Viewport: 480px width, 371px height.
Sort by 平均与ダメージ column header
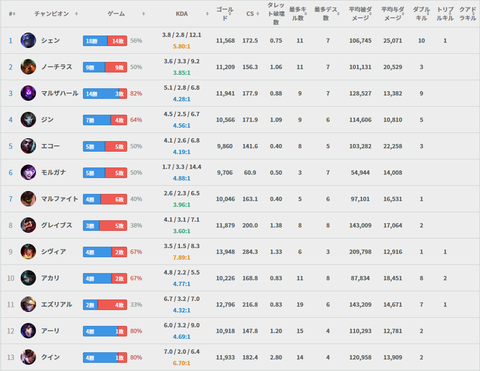coord(393,14)
